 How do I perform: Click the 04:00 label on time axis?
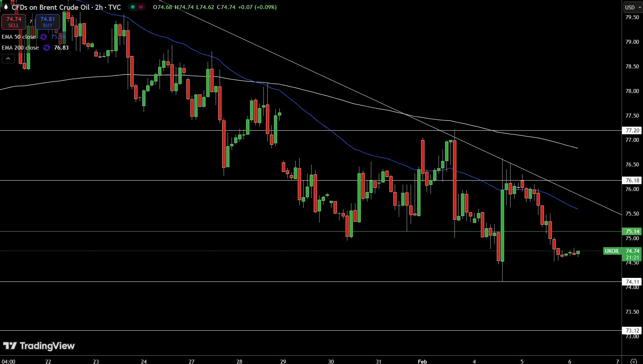pos(9,361)
